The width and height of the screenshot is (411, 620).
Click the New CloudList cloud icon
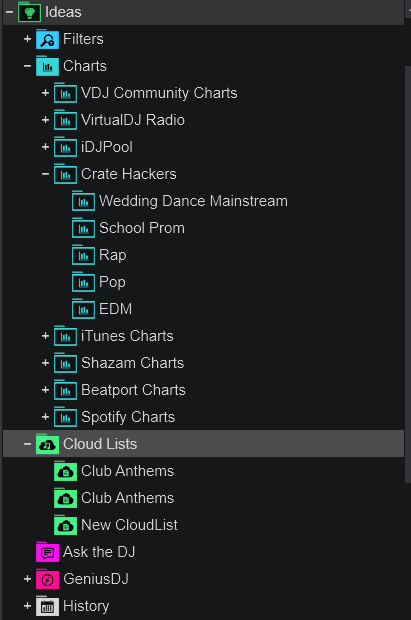[65, 525]
